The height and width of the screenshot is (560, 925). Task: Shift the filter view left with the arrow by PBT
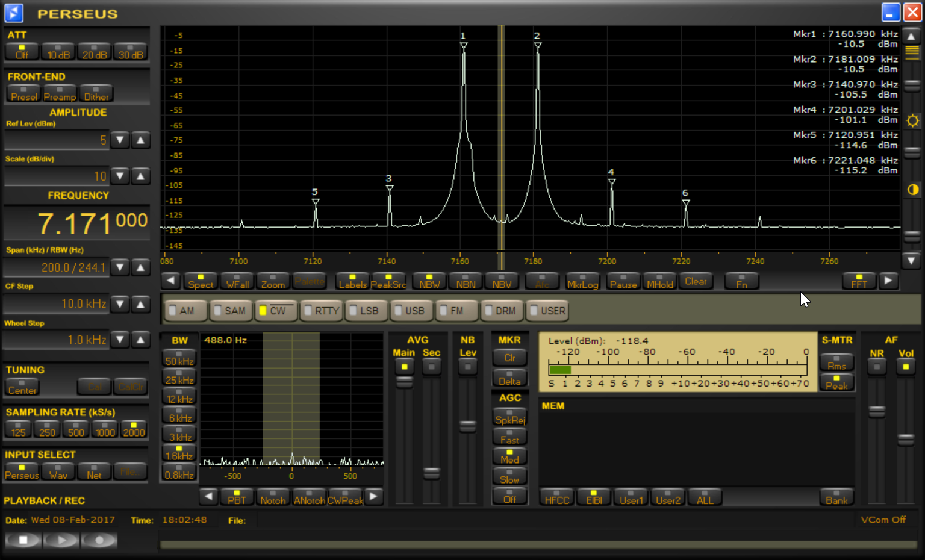[x=209, y=497]
